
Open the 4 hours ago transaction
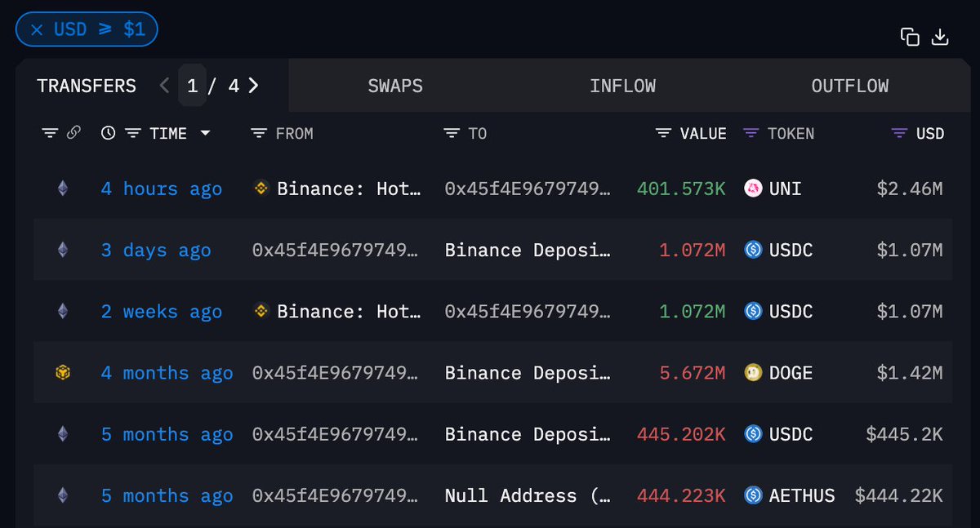pyautogui.click(x=161, y=189)
